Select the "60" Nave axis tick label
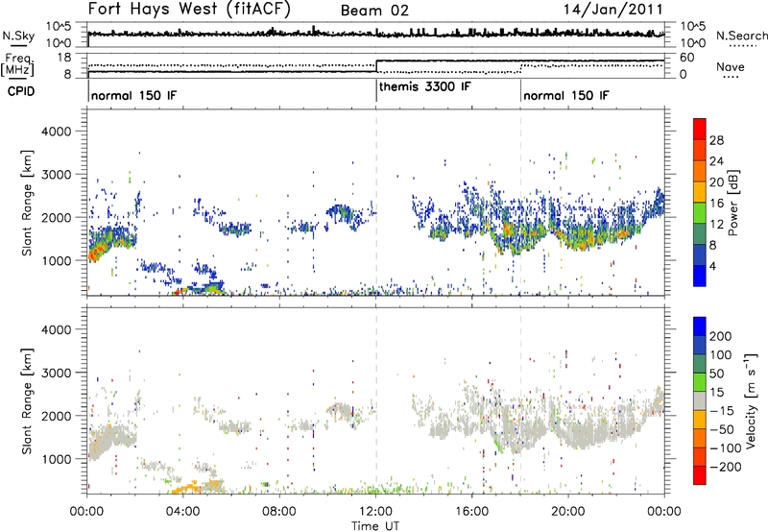The width and height of the screenshot is (768, 532). (687, 58)
